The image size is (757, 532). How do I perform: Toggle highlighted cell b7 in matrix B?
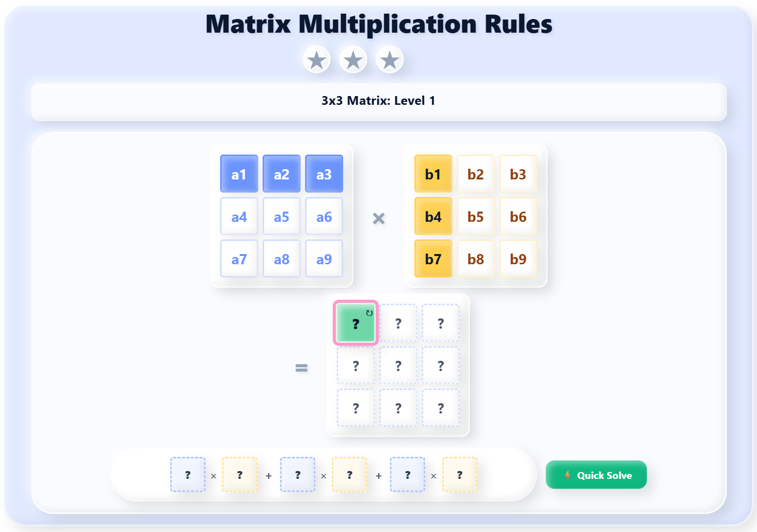(433, 258)
